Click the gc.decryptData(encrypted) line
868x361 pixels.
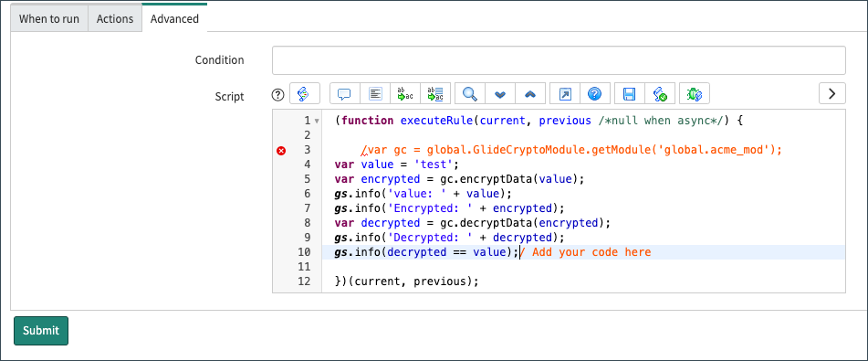[x=472, y=223]
